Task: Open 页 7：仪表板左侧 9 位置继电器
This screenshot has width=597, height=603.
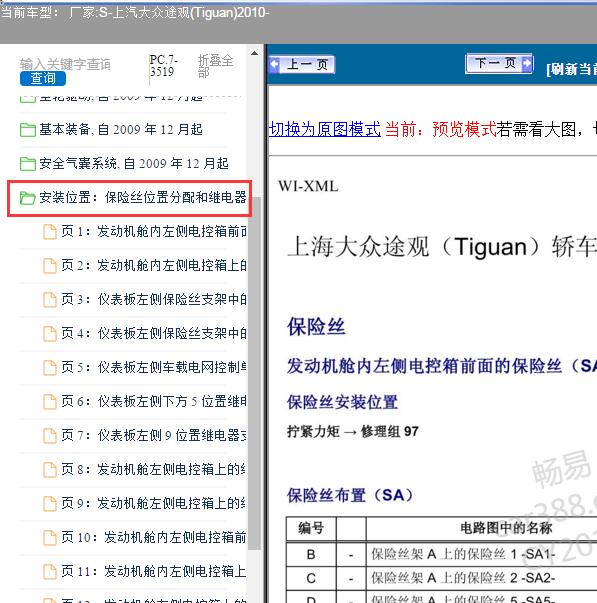Action: (154, 435)
